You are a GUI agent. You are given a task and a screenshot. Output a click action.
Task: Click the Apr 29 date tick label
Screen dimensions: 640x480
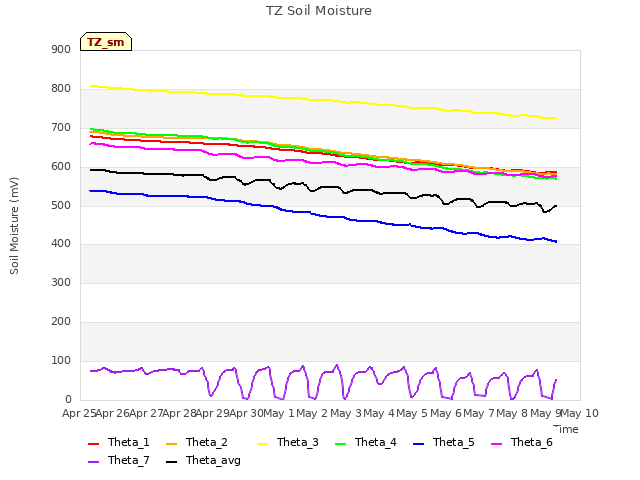[x=213, y=413]
